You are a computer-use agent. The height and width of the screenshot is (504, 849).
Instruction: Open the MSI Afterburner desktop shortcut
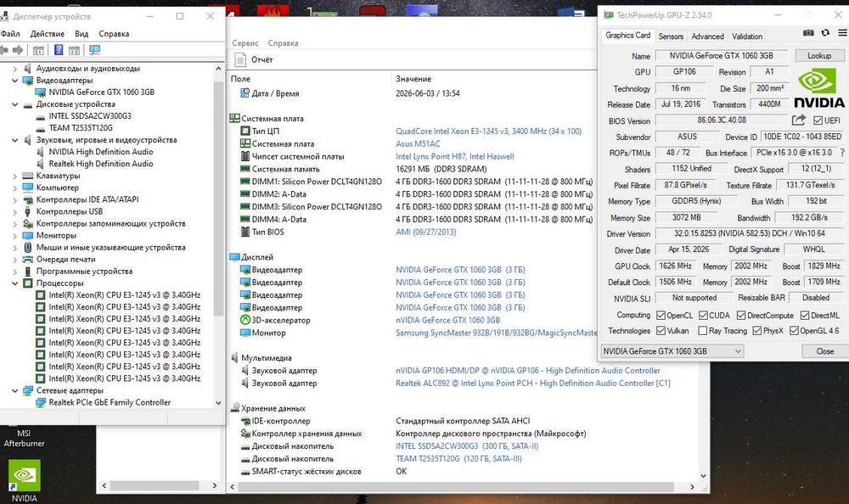tap(24, 438)
